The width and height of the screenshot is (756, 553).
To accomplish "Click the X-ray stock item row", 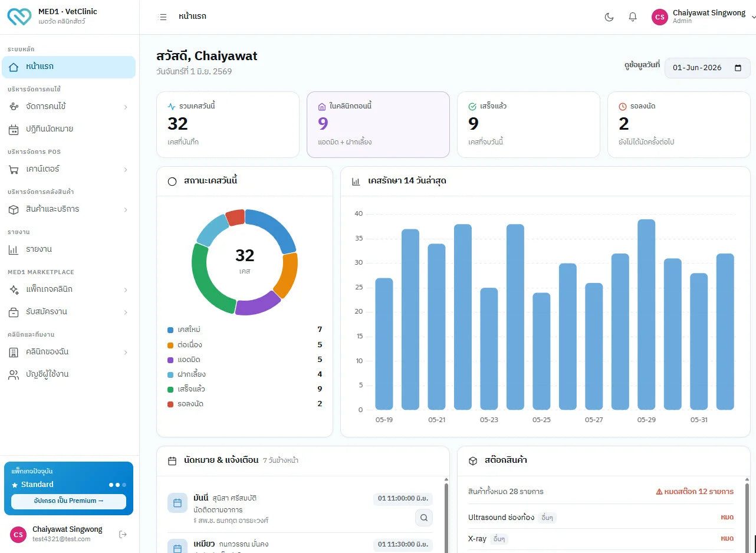I will click(x=601, y=538).
